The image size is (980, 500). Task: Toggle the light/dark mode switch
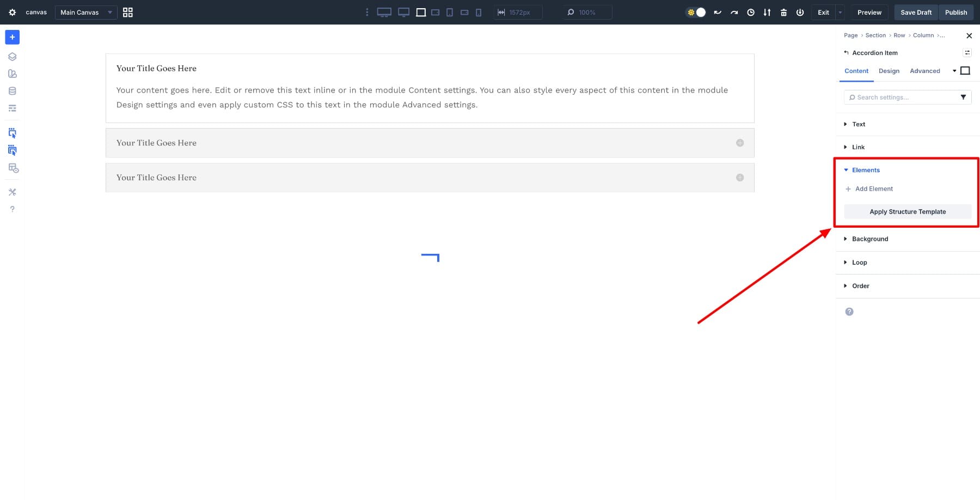696,12
